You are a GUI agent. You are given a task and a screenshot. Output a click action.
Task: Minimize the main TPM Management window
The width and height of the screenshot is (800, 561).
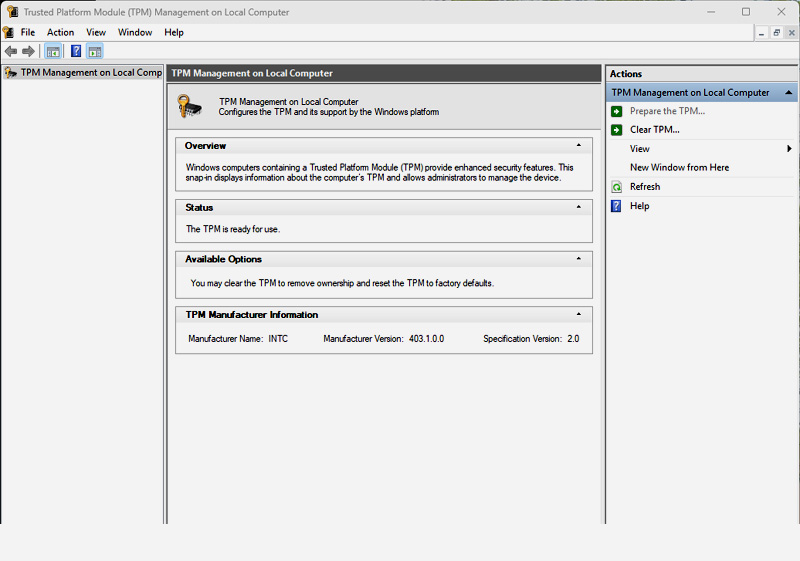711,12
